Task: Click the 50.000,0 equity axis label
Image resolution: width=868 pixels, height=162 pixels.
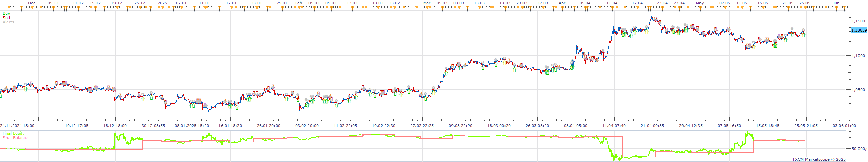Action: pos(860,148)
